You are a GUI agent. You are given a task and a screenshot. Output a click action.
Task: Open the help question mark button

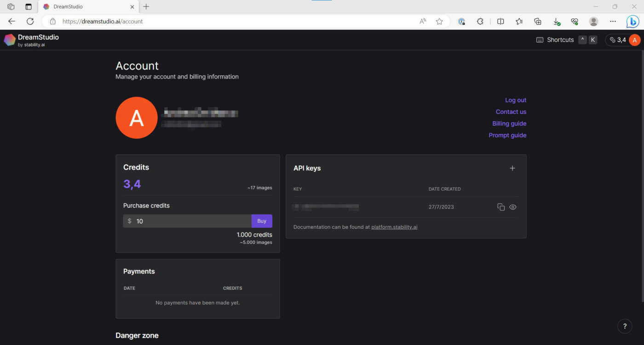625,327
